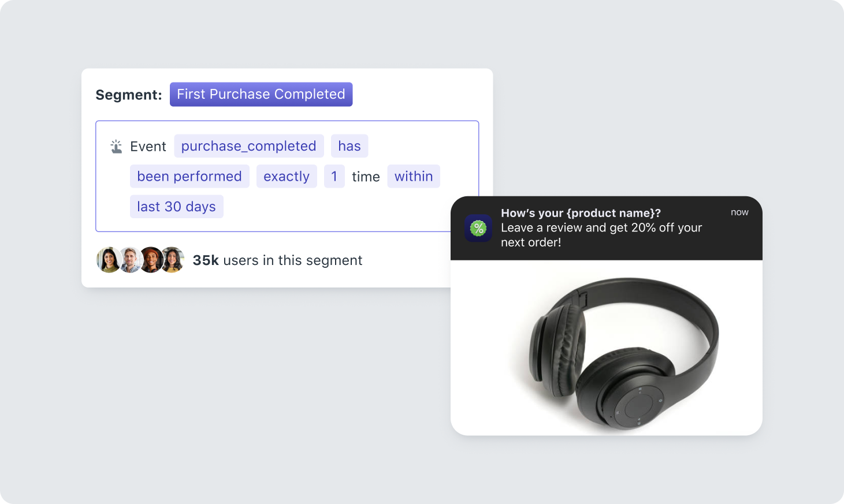Viewport: 844px width, 504px height.
Task: Select the "last 30 days" time range
Action: 176,207
